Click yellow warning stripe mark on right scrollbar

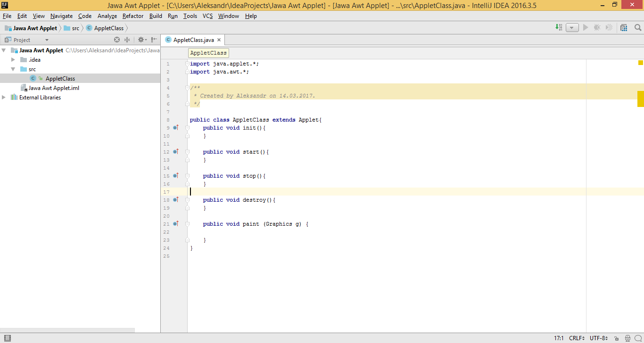[641, 99]
